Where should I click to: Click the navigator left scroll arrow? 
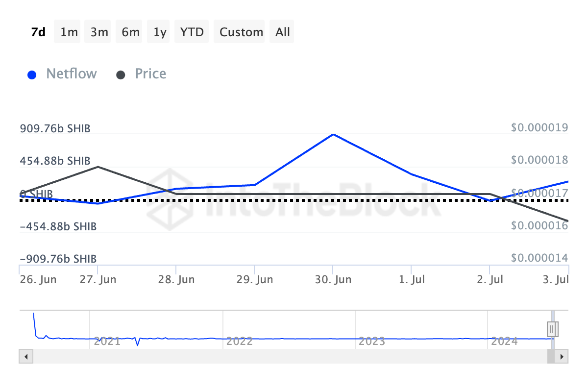click(x=26, y=356)
